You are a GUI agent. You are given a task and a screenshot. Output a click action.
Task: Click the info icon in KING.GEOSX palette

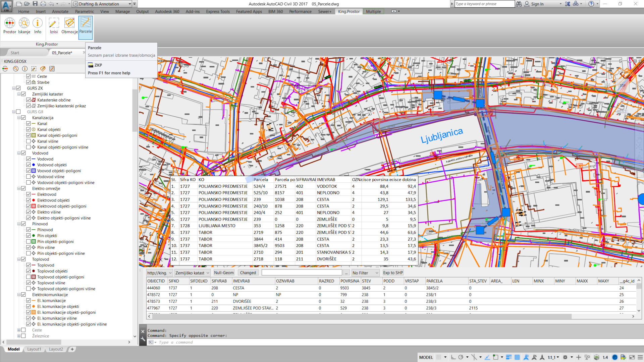point(25,69)
